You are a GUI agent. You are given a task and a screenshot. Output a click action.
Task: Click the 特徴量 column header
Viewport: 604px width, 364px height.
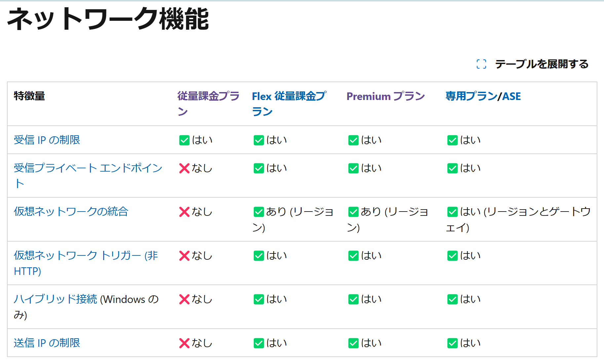29,96
